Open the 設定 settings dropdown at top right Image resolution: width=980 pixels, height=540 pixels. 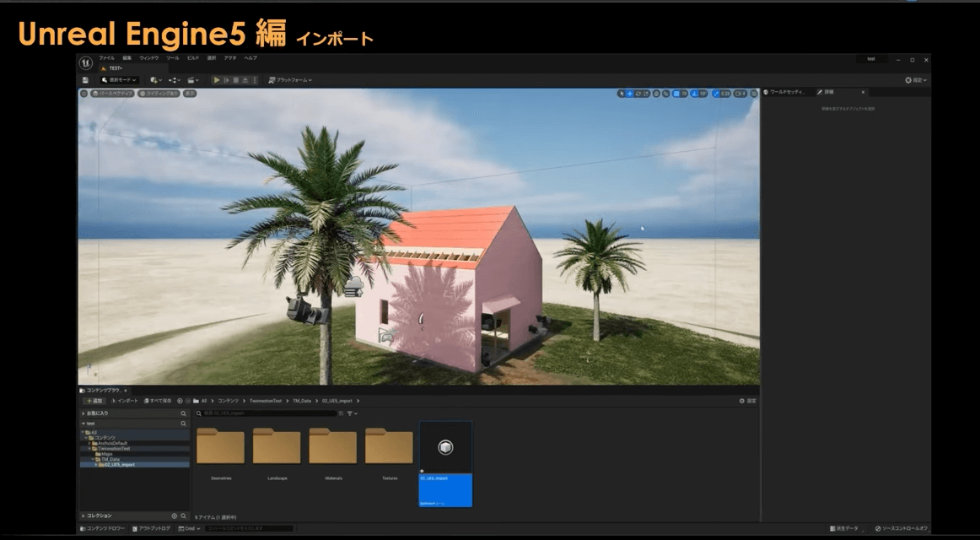916,80
